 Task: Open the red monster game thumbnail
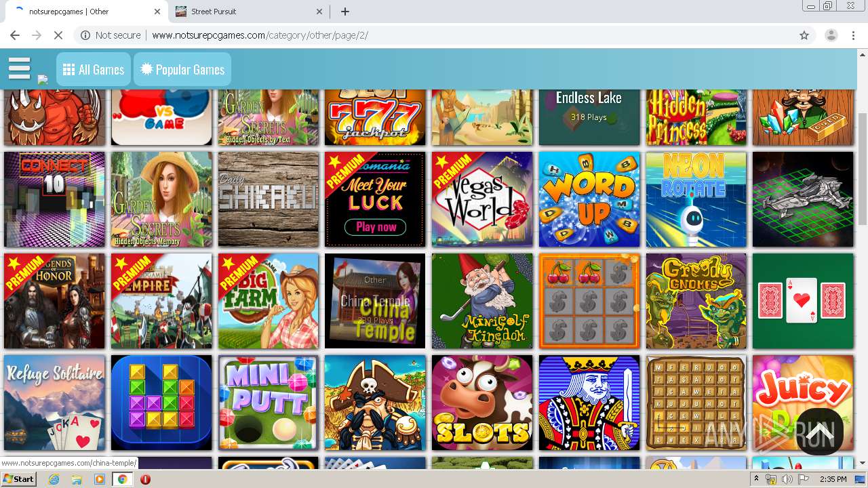coord(54,117)
